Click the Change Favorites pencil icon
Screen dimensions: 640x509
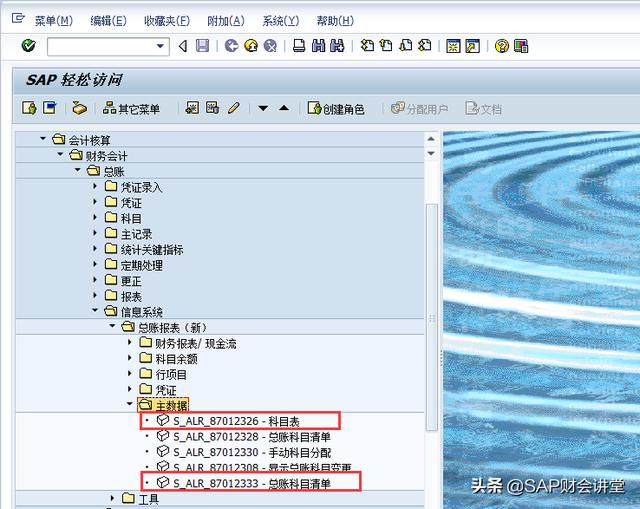(233, 108)
